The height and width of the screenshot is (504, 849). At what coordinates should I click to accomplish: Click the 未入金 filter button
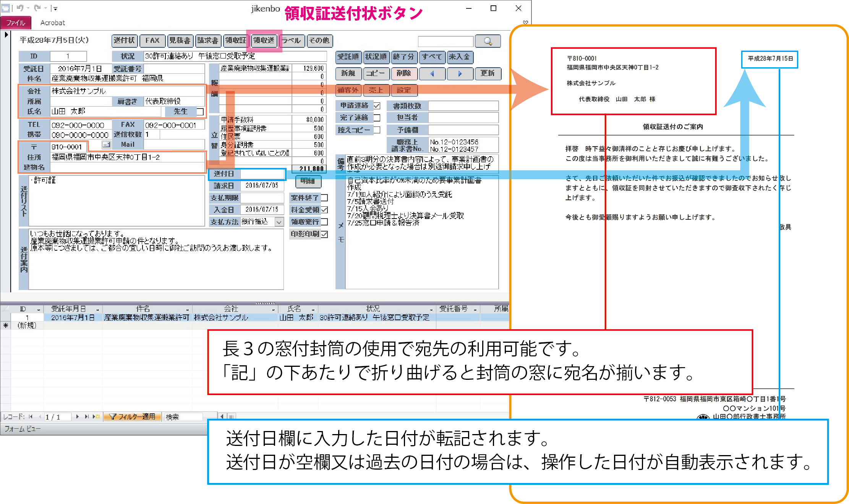[460, 57]
